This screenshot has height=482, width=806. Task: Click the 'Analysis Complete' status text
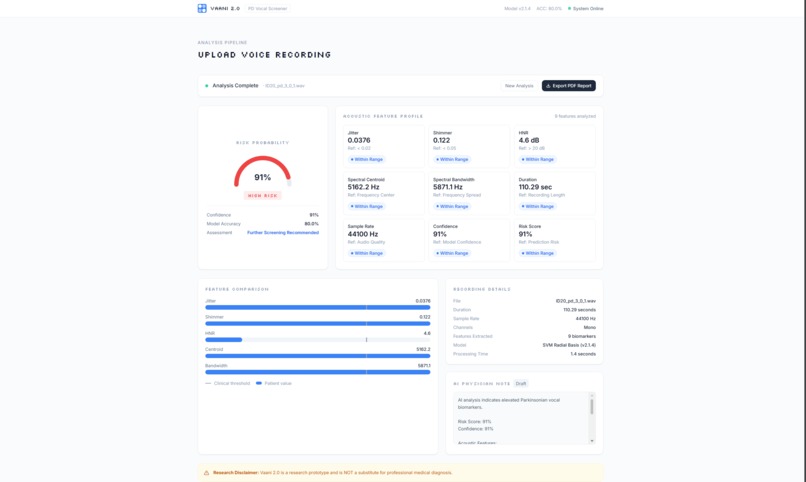point(235,86)
